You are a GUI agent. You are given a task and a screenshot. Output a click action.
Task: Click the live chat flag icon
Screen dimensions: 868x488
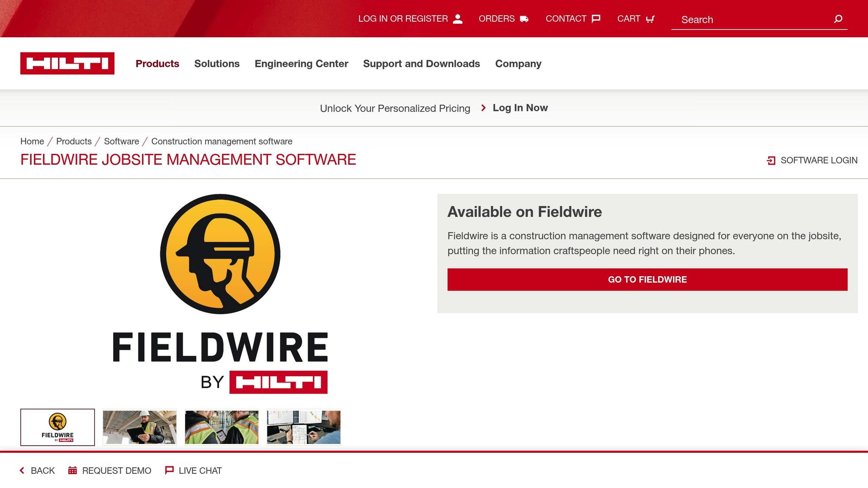169,470
